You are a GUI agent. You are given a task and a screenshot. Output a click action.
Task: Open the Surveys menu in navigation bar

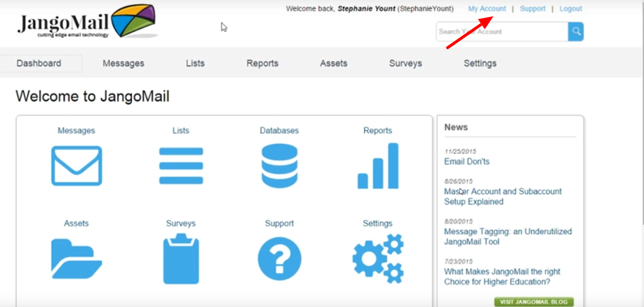pyautogui.click(x=405, y=63)
